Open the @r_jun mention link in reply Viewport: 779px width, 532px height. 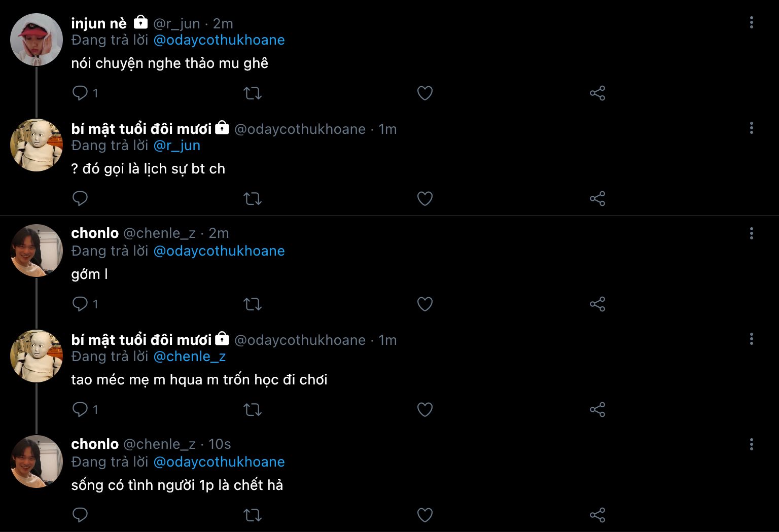coord(176,146)
